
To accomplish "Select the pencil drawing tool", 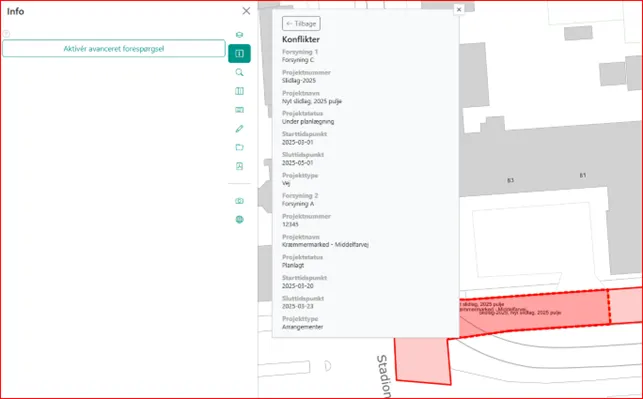I will 239,129.
